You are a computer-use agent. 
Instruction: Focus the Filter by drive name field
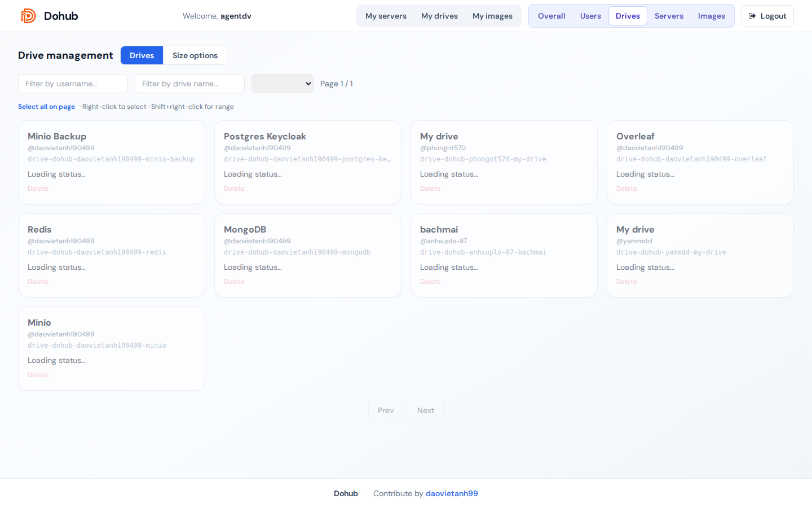pos(189,84)
